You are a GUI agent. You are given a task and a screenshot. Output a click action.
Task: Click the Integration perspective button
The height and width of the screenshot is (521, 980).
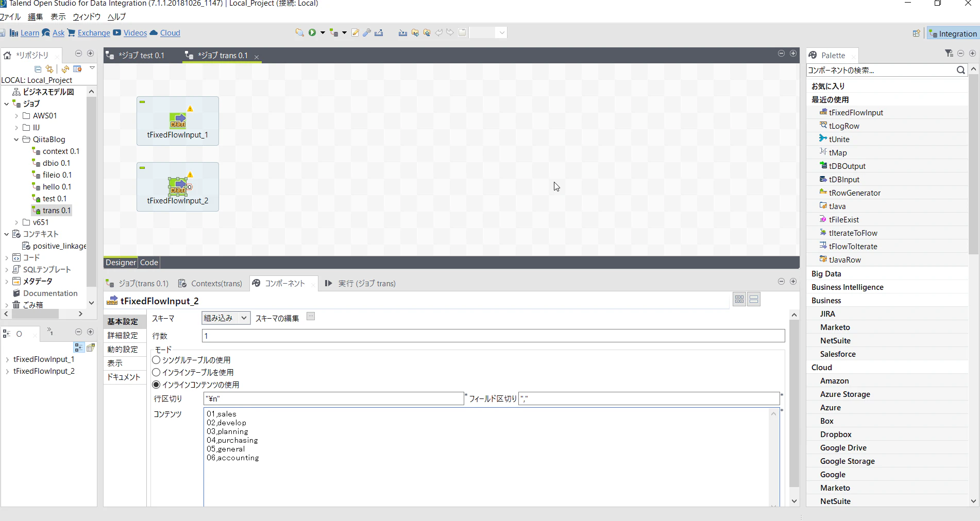click(x=953, y=33)
